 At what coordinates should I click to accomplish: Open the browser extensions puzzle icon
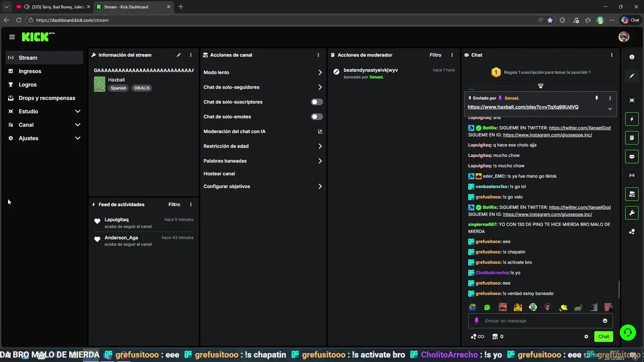pos(562,20)
